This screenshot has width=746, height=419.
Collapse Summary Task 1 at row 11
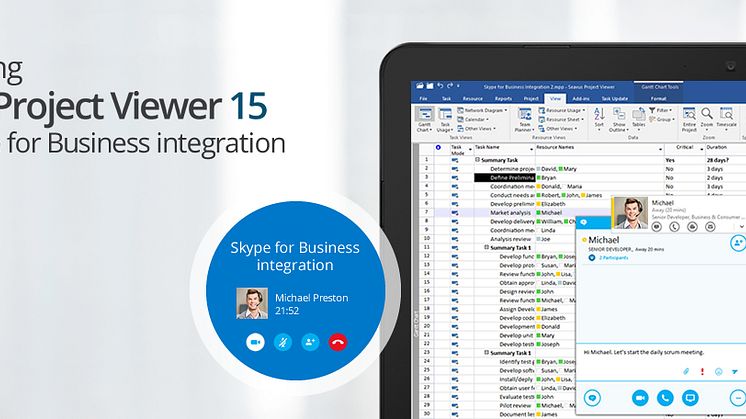(486, 247)
